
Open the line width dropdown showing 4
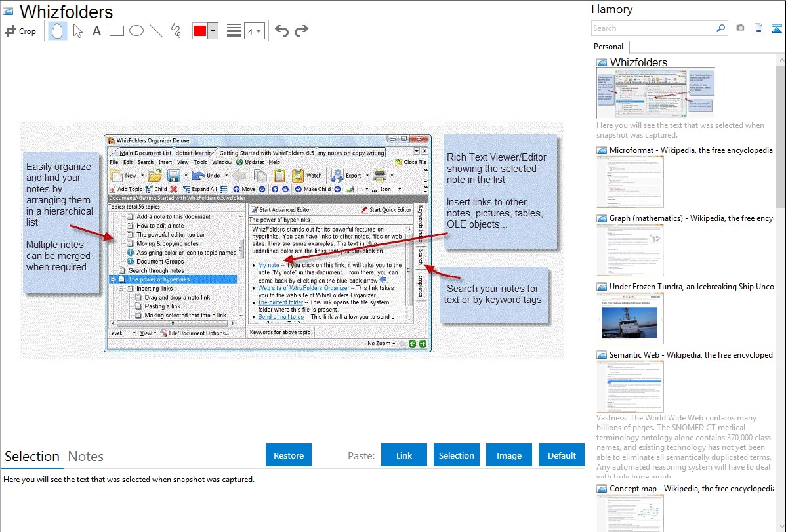point(254,31)
